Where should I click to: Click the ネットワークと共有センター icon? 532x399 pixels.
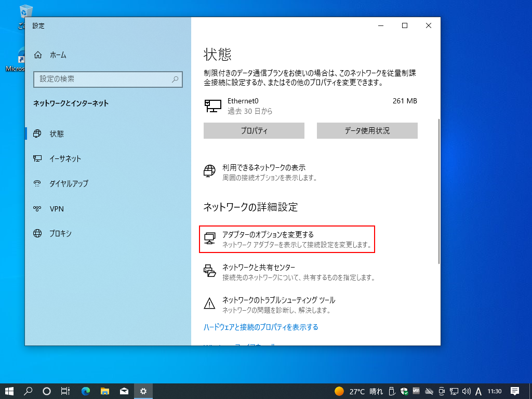point(210,271)
